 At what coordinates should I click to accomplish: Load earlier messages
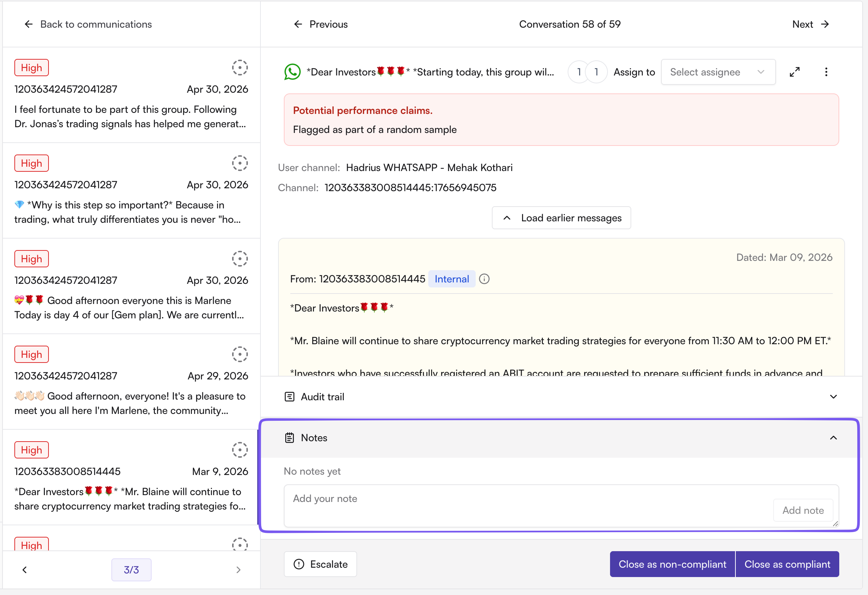561,218
